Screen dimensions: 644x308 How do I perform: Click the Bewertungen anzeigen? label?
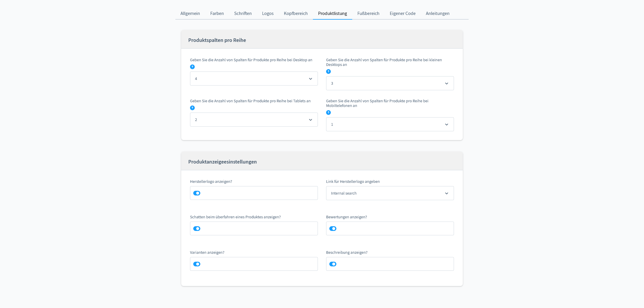(x=346, y=217)
